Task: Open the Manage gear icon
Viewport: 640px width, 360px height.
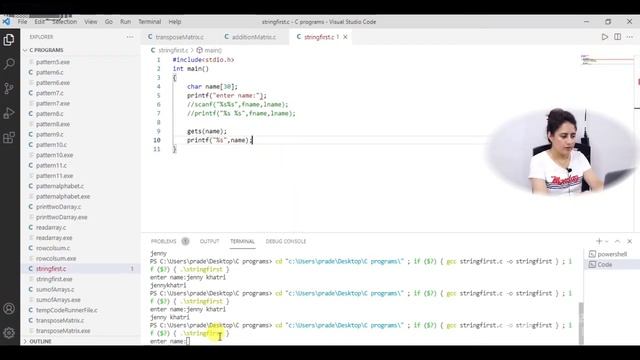Action: coord(9,333)
